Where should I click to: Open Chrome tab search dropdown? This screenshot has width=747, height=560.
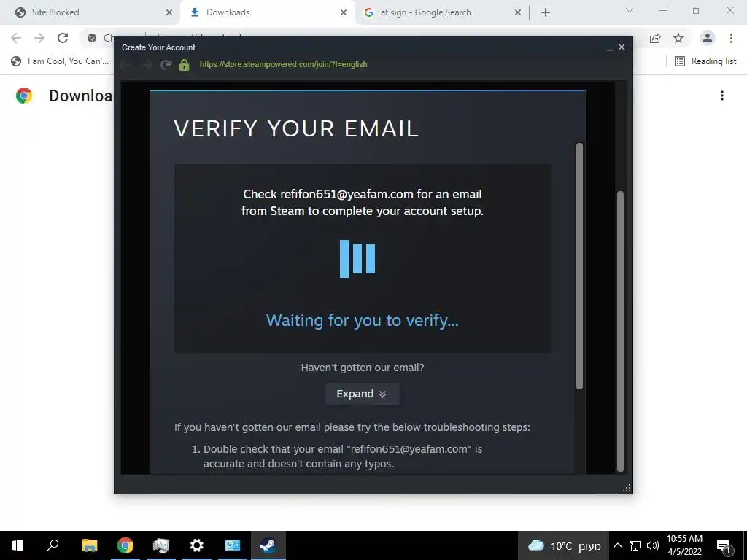[630, 10]
